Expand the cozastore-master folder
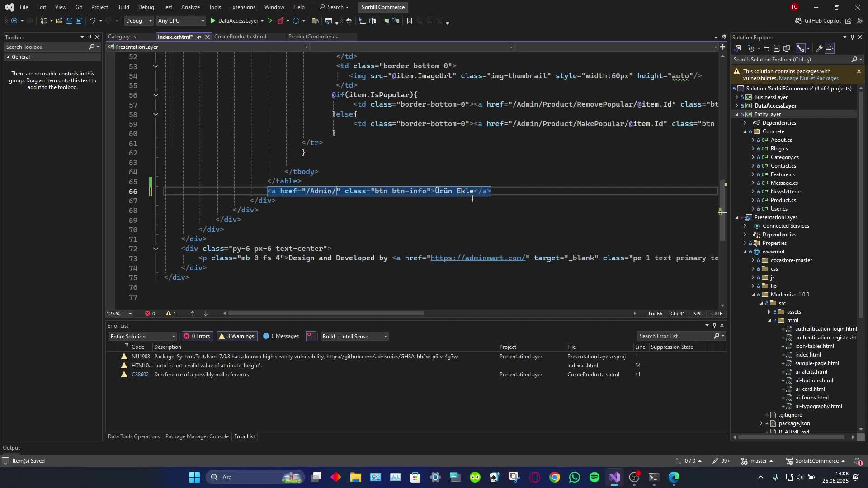The height and width of the screenshot is (488, 868). pos(753,260)
